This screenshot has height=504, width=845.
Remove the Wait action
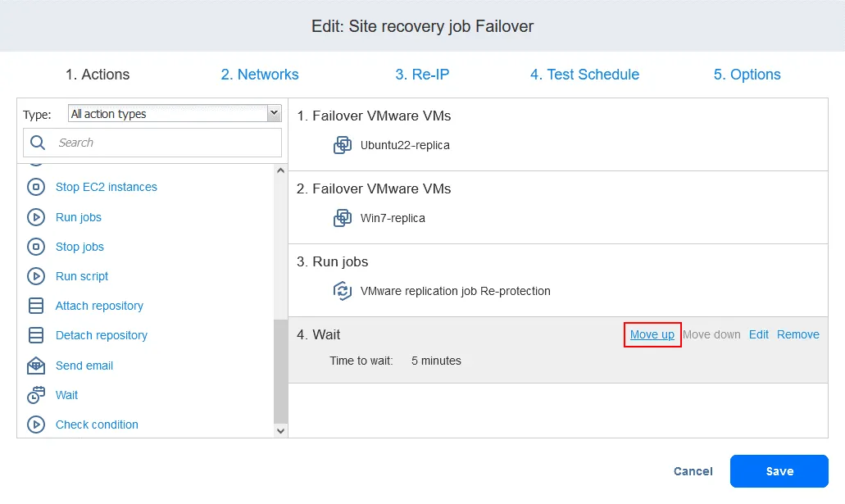tap(798, 334)
